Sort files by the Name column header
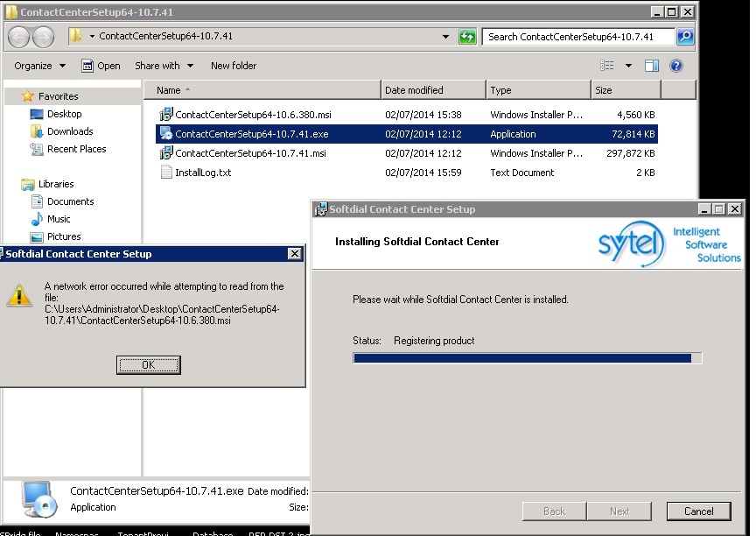This screenshot has width=756, height=536. pos(262,90)
